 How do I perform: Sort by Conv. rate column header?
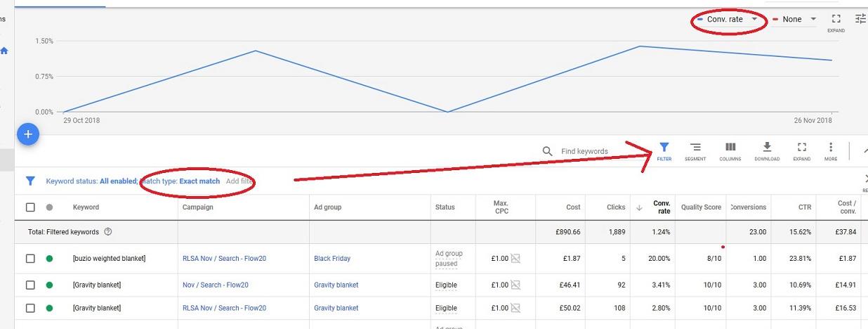[x=661, y=207]
